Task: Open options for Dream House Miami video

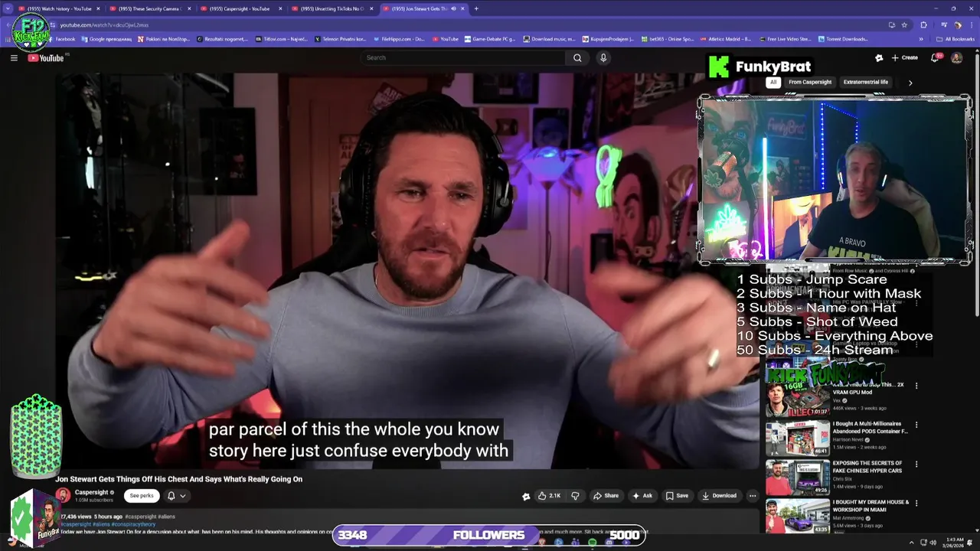Action: 916,504
